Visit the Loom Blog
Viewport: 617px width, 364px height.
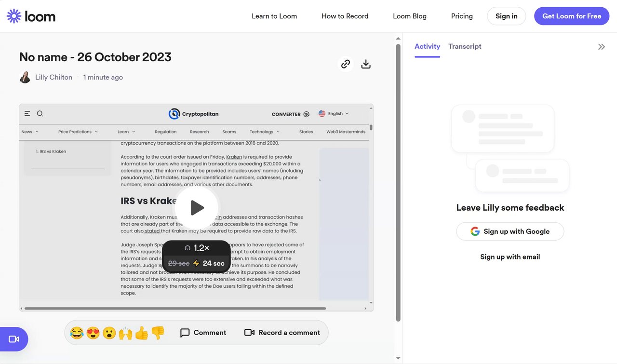tap(410, 16)
